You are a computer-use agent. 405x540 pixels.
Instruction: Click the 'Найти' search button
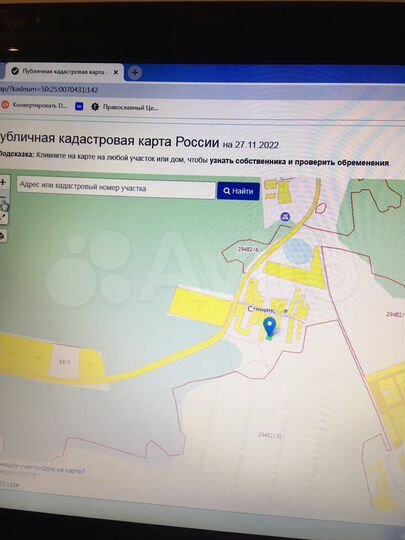238,191
